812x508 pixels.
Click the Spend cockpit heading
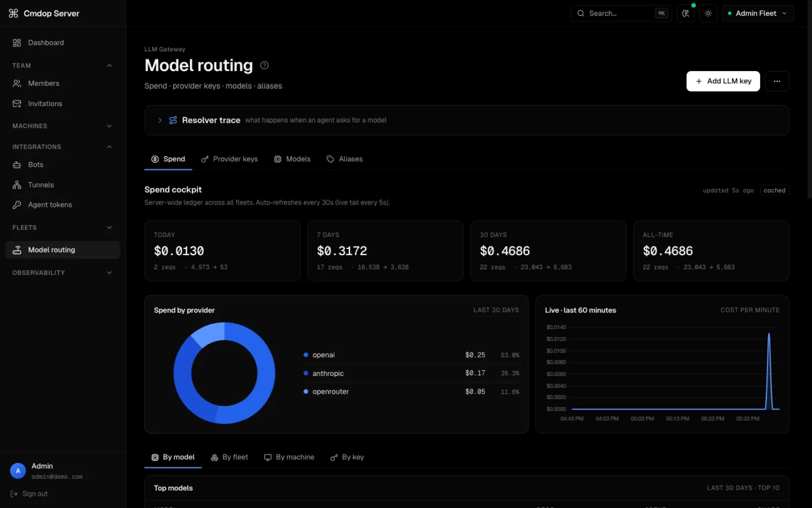pos(173,189)
